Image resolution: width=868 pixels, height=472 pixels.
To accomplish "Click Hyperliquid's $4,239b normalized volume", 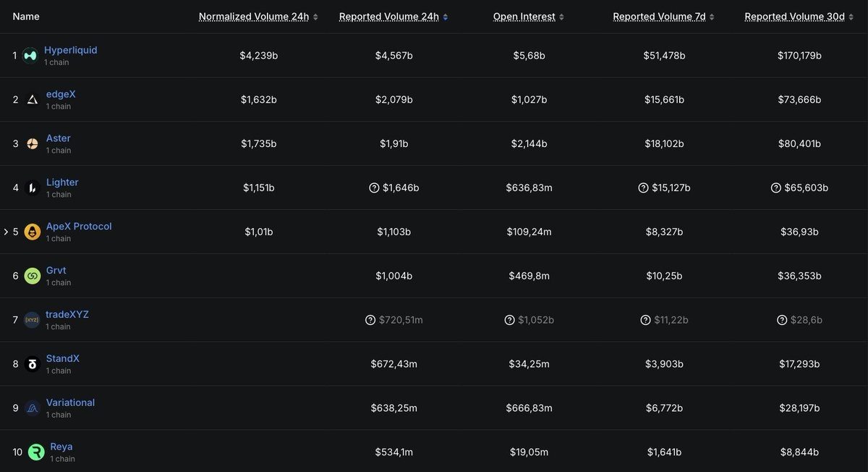I will [x=259, y=55].
